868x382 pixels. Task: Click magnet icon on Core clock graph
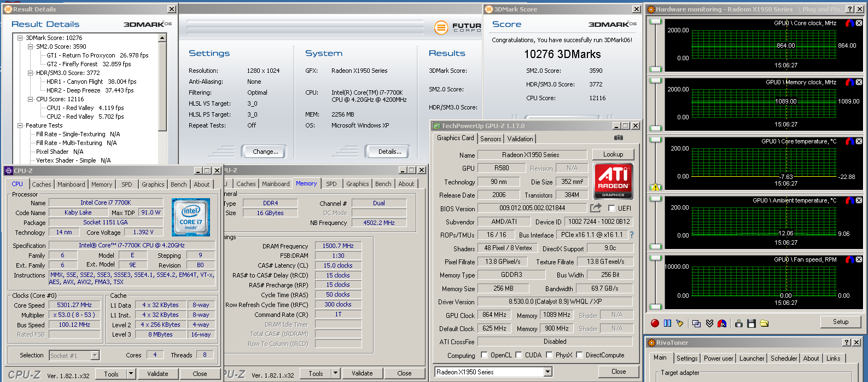(849, 23)
